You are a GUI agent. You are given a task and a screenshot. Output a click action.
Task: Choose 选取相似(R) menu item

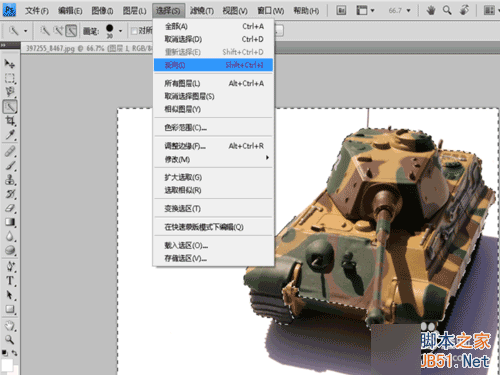[213, 190]
